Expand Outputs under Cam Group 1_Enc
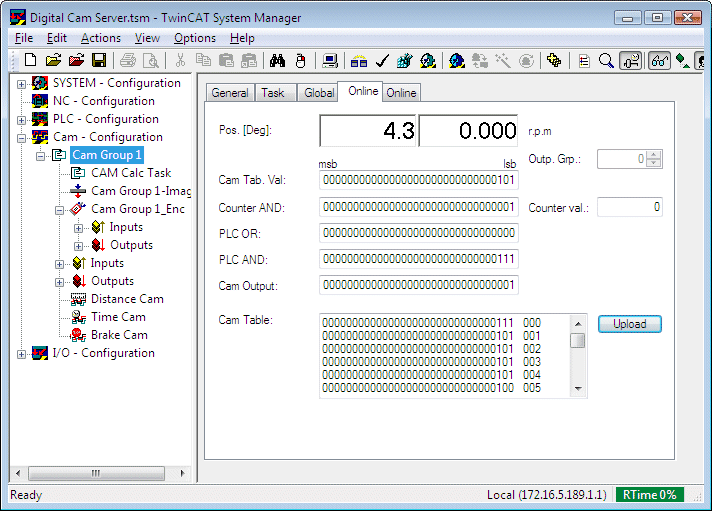The height and width of the screenshot is (511, 712). [79, 246]
